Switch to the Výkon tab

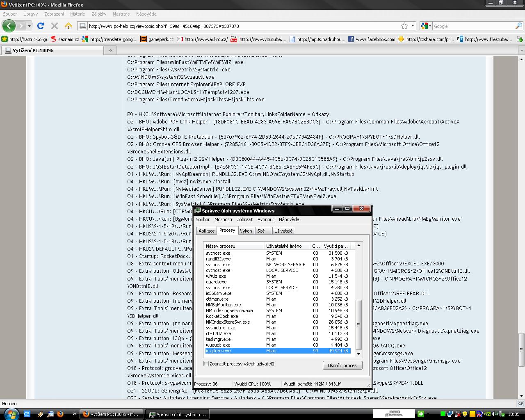pos(246,231)
